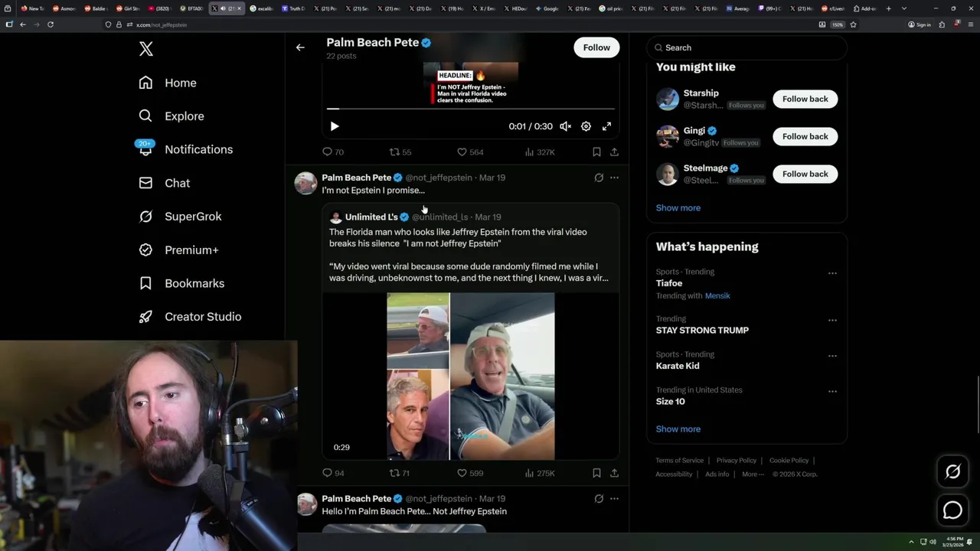Repost the post with 55 reposts
This screenshot has width=980, height=551.
(x=400, y=152)
